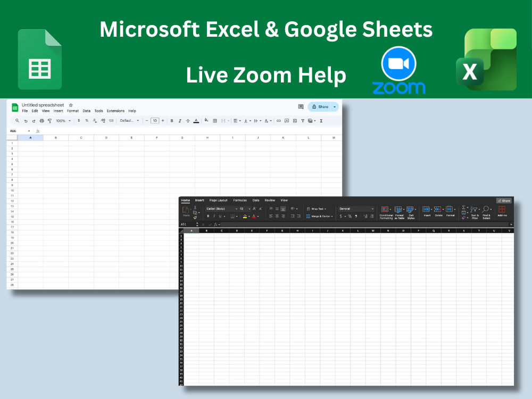Click the Share button in Excel
532x399 pixels.
(x=504, y=201)
